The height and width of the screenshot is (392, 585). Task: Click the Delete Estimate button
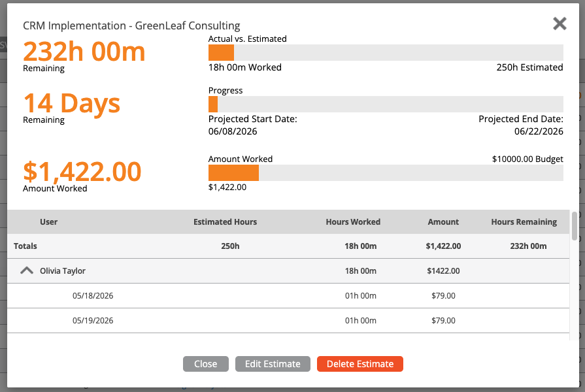(x=360, y=364)
